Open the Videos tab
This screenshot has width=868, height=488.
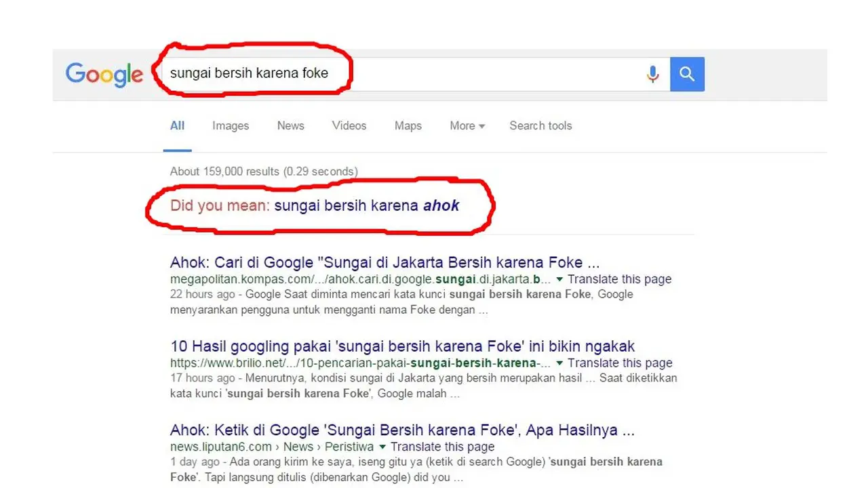point(349,125)
